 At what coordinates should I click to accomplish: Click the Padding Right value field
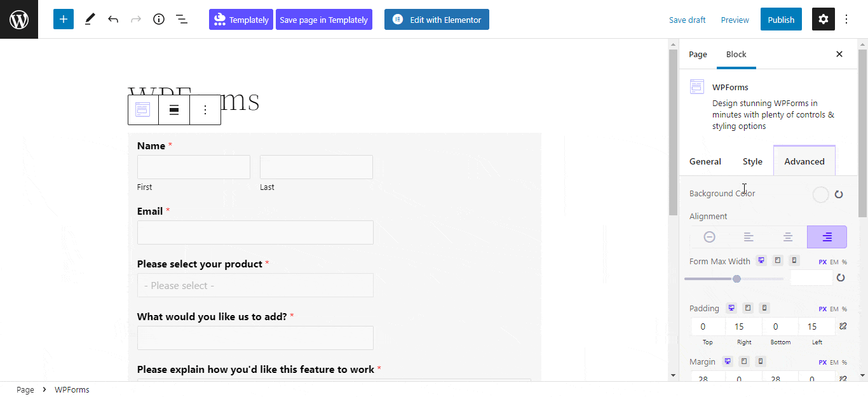pos(744,326)
